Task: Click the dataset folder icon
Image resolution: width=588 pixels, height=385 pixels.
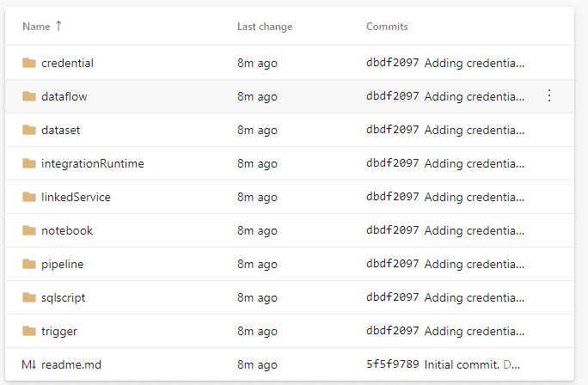Action: [x=29, y=130]
